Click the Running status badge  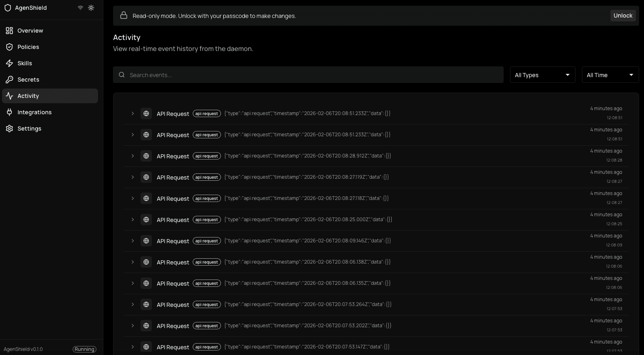(85, 349)
